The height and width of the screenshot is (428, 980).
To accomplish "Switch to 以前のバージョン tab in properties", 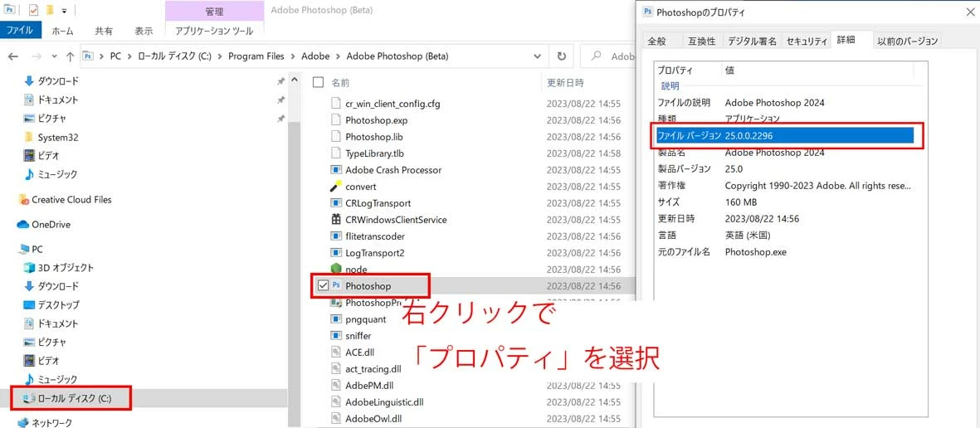I will coord(908,41).
